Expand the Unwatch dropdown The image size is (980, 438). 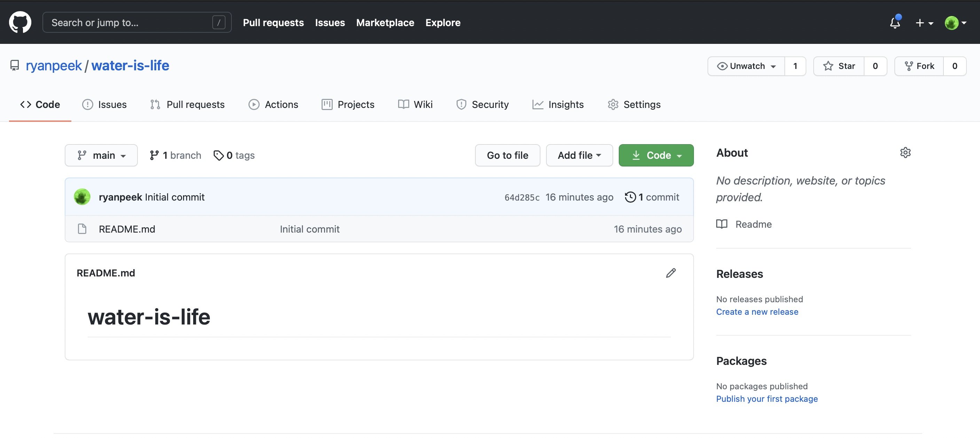746,66
